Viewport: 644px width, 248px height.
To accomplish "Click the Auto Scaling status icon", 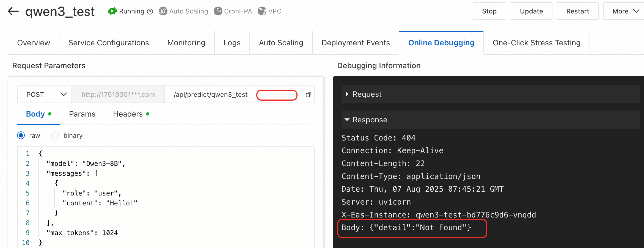I will [163, 11].
